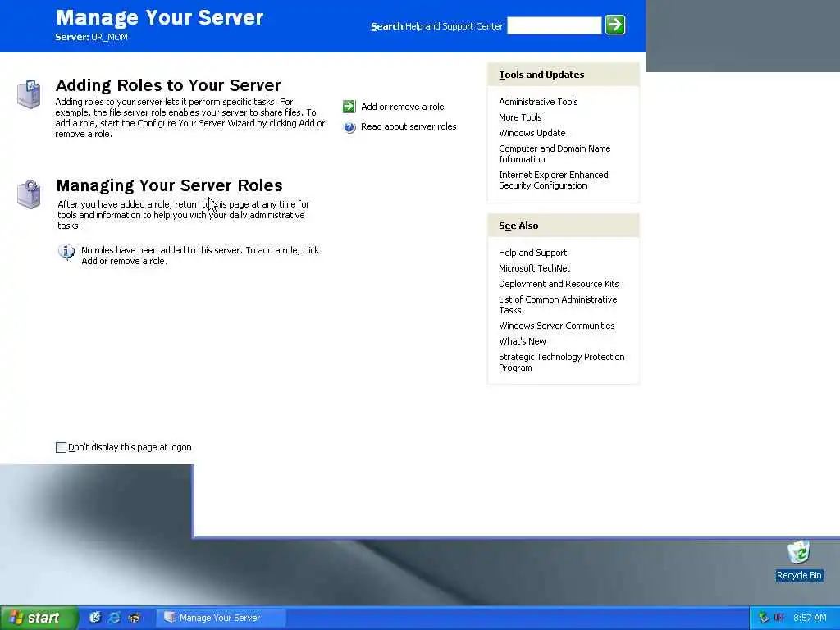Click the first quick launch icon next to Start
The height and width of the screenshot is (630, 840).
click(x=95, y=618)
